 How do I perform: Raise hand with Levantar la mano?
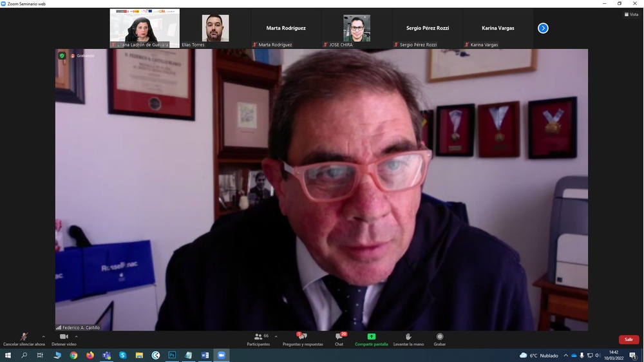(x=408, y=337)
